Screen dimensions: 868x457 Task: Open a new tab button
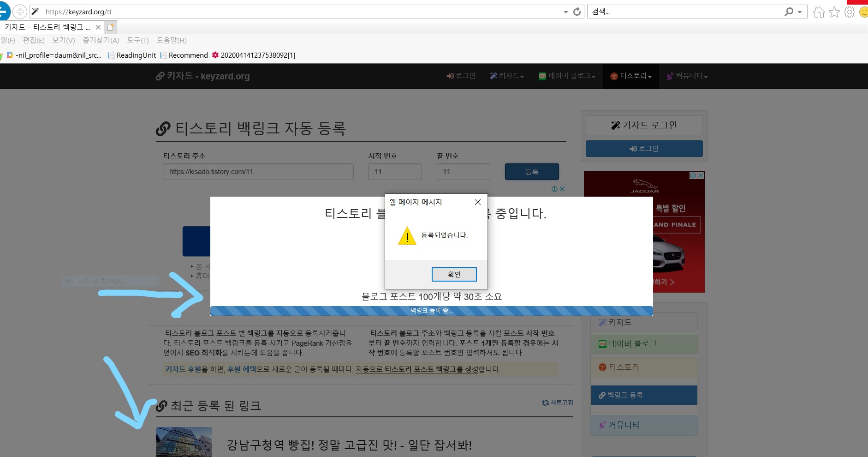coord(111,27)
